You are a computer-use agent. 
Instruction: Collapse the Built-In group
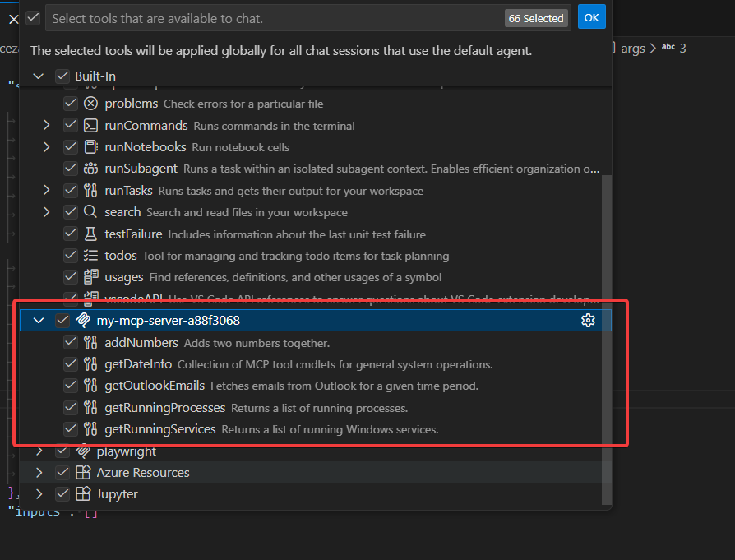39,76
